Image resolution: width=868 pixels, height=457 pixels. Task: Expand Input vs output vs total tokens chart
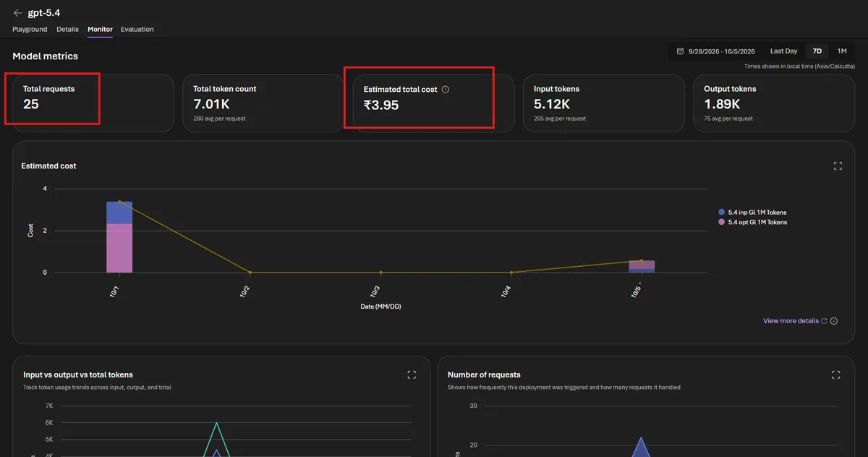[412, 375]
